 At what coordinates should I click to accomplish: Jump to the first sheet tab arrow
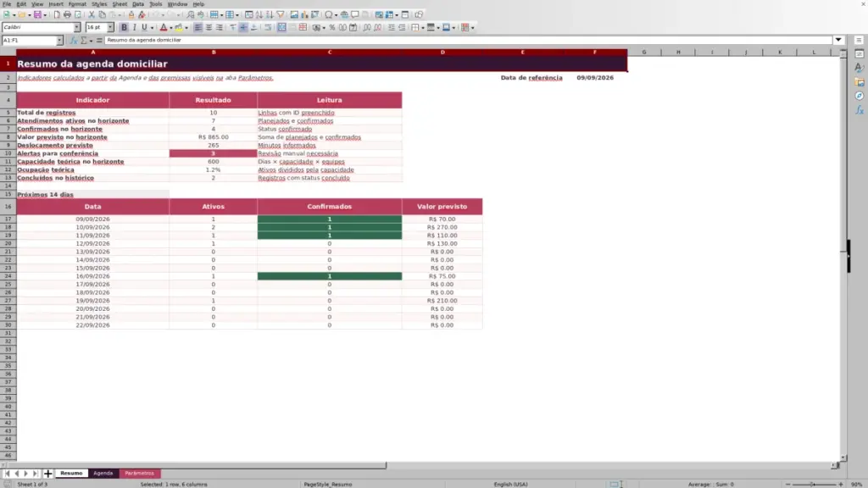(x=7, y=474)
